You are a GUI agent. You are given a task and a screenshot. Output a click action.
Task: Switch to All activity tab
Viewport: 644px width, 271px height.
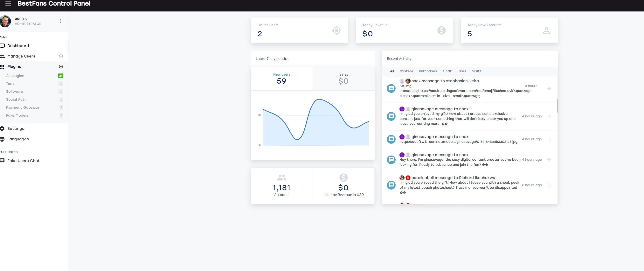392,71
